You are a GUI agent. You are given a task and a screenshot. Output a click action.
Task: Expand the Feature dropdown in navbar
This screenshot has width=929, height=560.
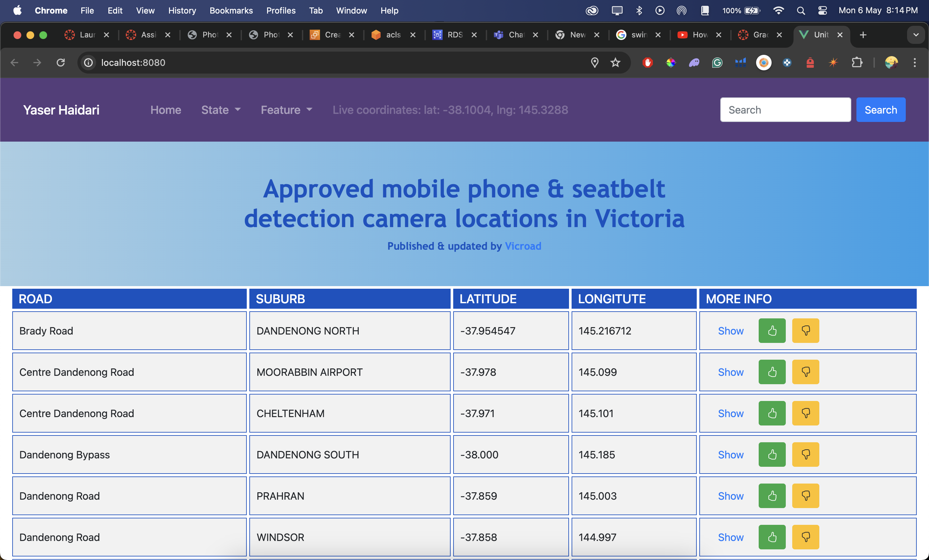click(286, 110)
